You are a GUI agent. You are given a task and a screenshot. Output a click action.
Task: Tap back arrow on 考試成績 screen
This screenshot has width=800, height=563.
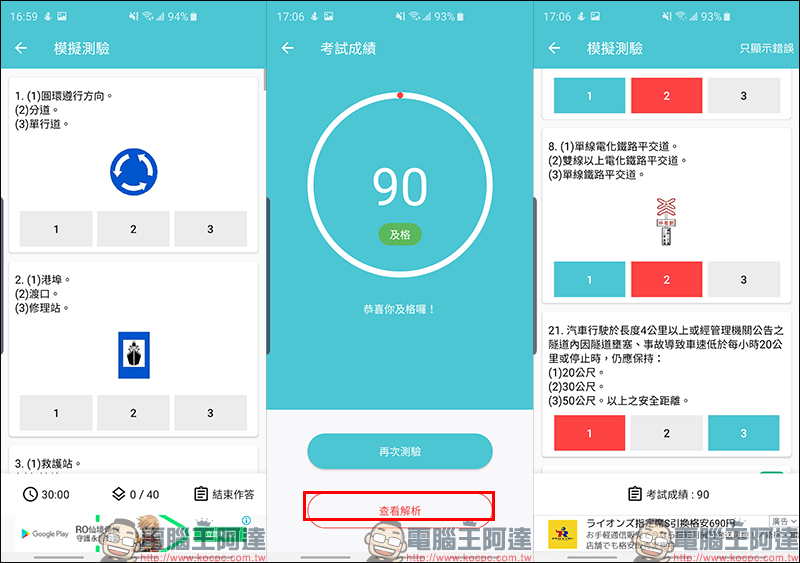point(288,48)
